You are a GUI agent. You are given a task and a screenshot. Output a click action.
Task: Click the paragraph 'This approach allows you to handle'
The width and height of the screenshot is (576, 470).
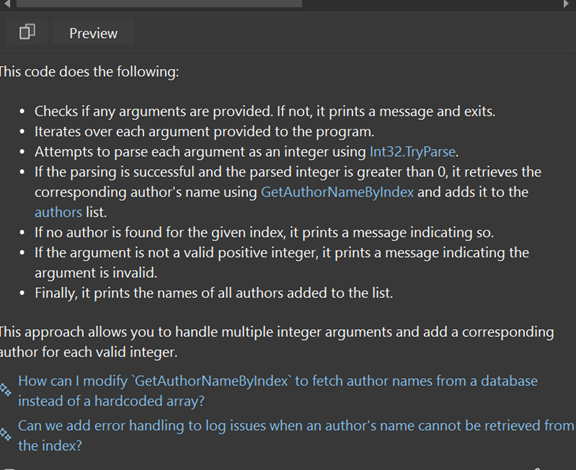(277, 342)
